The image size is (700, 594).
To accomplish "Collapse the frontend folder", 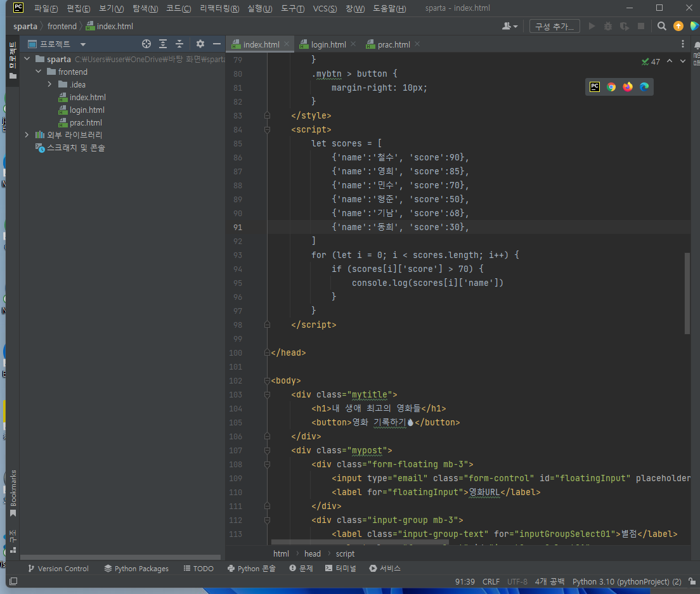I will point(39,72).
